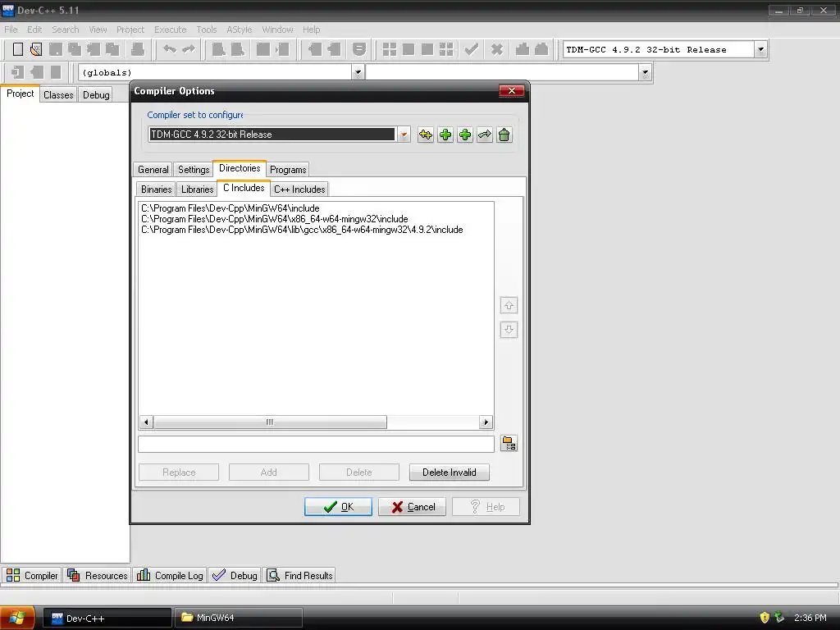Select the lib\gcc 4.9.2\include directory entry

point(302,230)
